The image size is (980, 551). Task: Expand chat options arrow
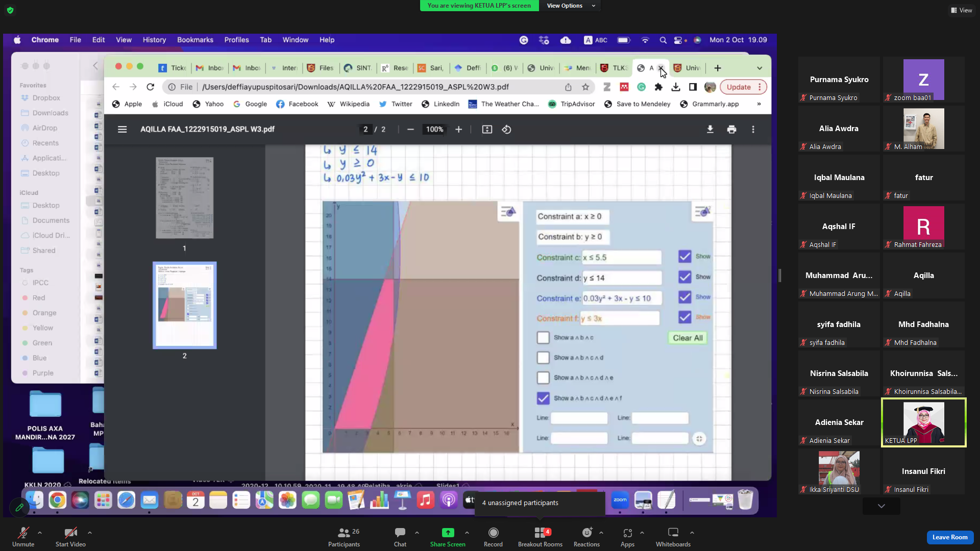pyautogui.click(x=417, y=533)
